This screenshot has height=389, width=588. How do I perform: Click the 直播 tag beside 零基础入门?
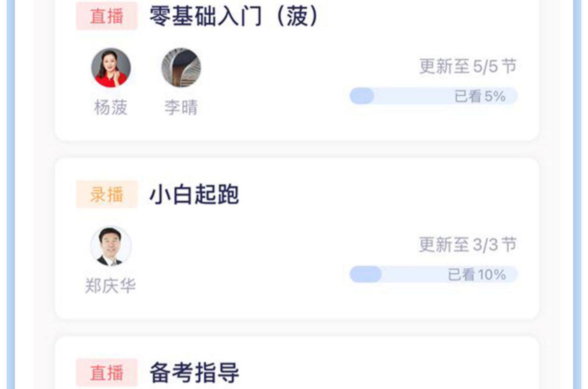point(107,16)
